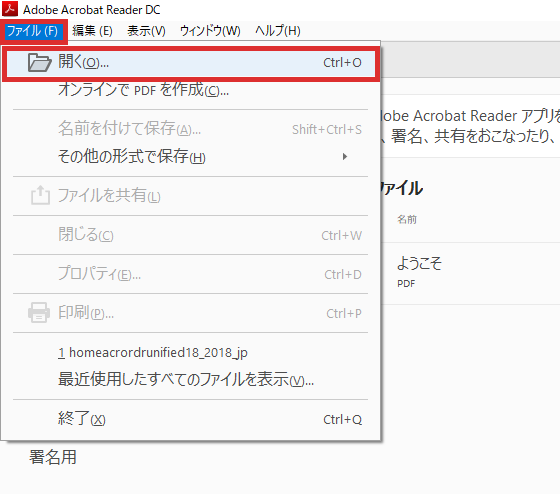
Task: Open the ファイル (F) menu
Action: (32, 31)
